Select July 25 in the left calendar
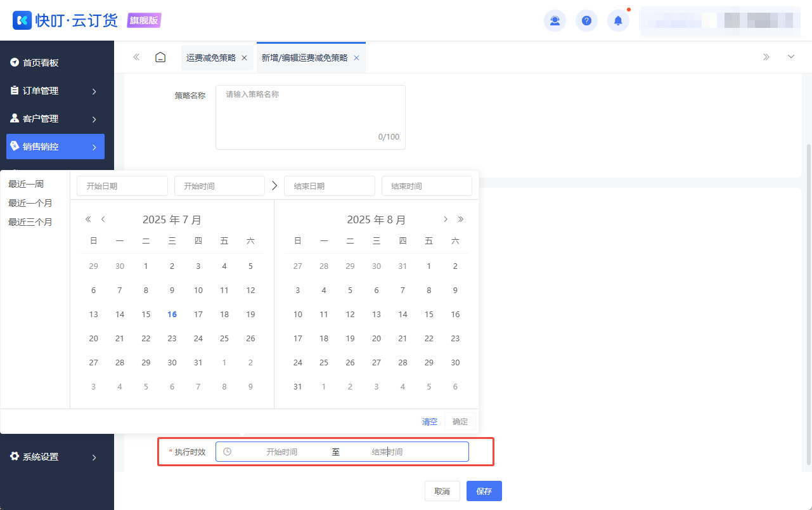Screen dimensions: 812x510 (x=224, y=339)
